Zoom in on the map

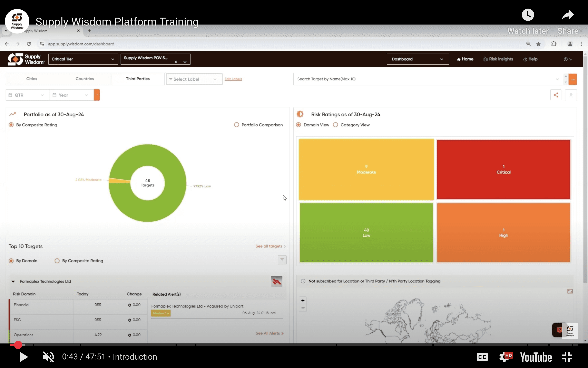(x=303, y=300)
